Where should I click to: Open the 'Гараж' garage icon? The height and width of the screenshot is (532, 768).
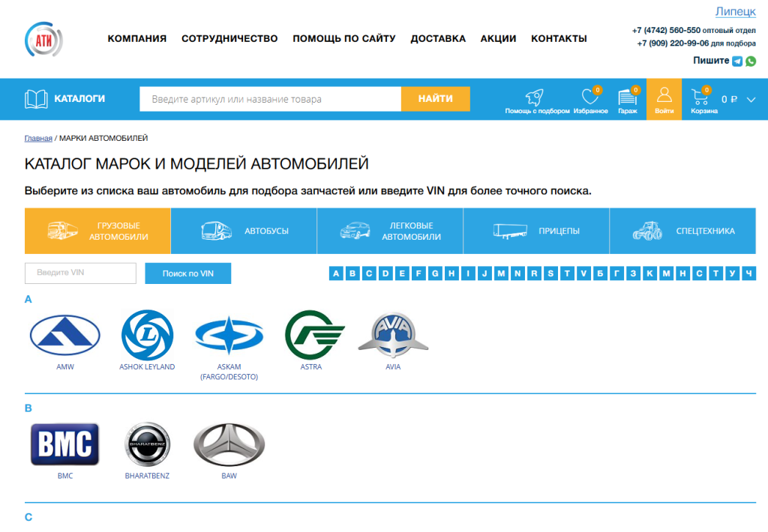click(627, 100)
